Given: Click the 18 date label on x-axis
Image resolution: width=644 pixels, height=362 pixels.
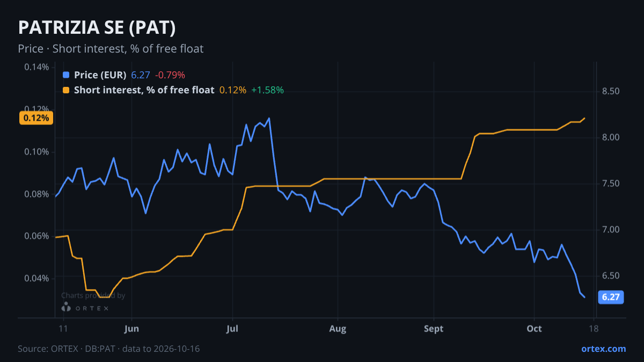Looking at the screenshot, I should pyautogui.click(x=594, y=329).
